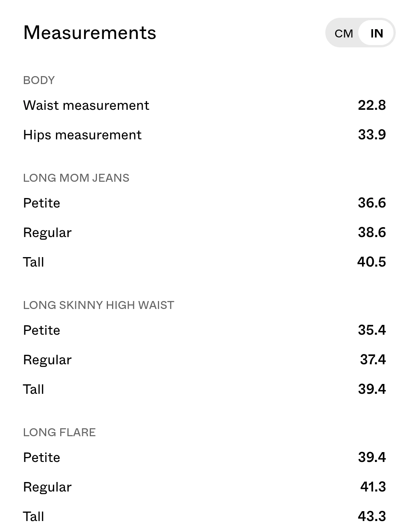This screenshot has height=532, width=409.
Task: Switch units to CM
Action: coord(343,33)
